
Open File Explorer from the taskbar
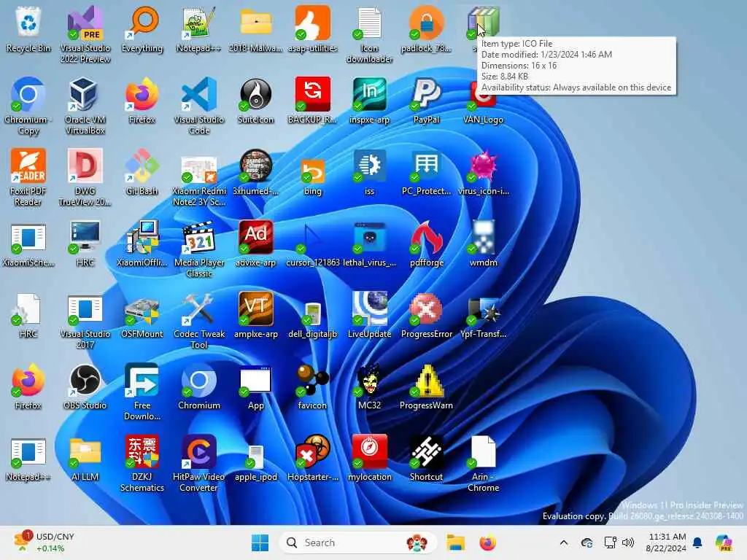click(x=455, y=542)
